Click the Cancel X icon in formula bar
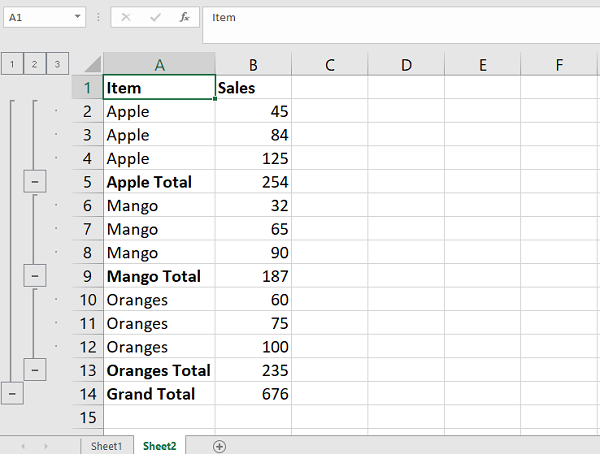The image size is (600, 454). tap(126, 18)
